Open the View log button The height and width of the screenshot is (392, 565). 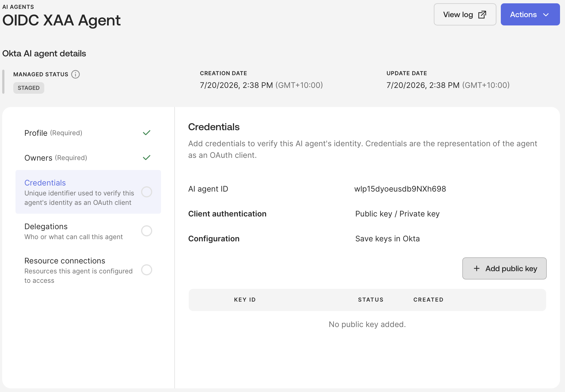(465, 14)
